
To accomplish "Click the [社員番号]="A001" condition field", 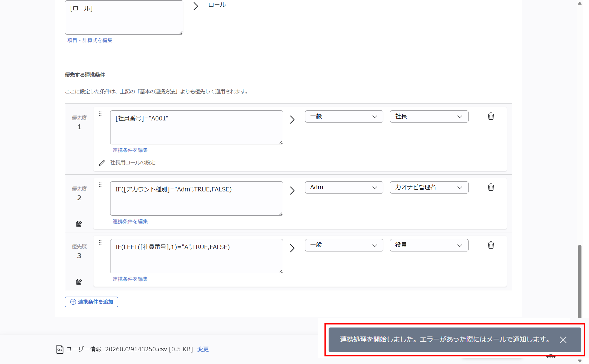I will point(196,127).
